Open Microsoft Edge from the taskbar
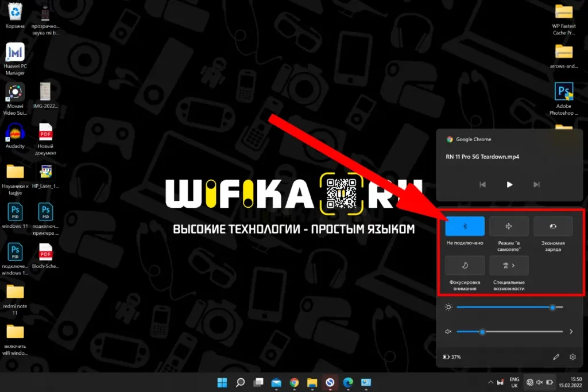The width and height of the screenshot is (588, 392). coord(347,382)
